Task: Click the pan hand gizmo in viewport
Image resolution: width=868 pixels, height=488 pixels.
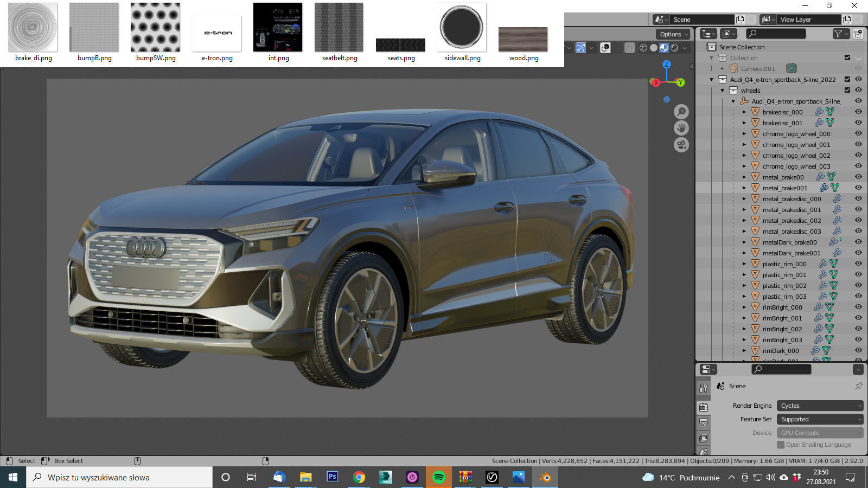Action: tap(681, 129)
